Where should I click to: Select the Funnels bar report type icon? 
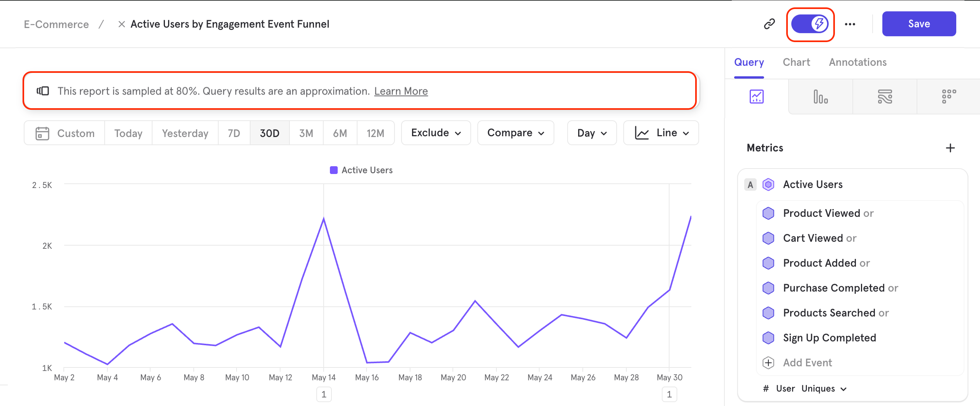pyautogui.click(x=820, y=97)
